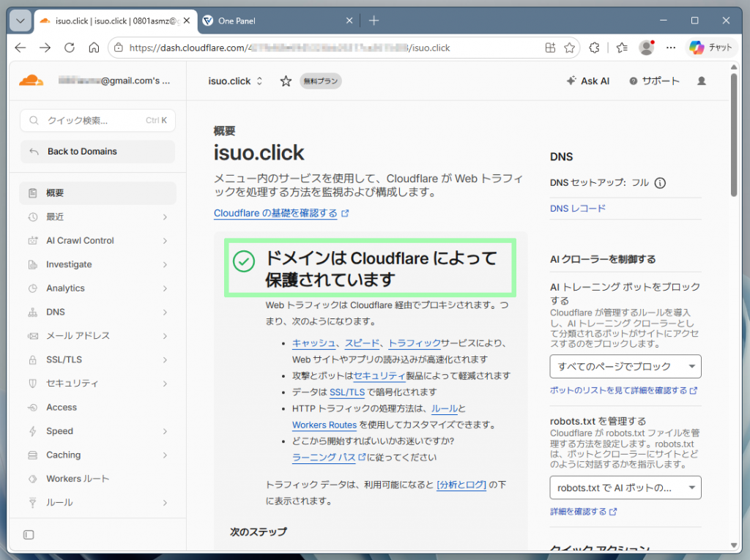Screen dimensions: 750x560
Task: Click split screen icon in address bar
Action: (550, 48)
